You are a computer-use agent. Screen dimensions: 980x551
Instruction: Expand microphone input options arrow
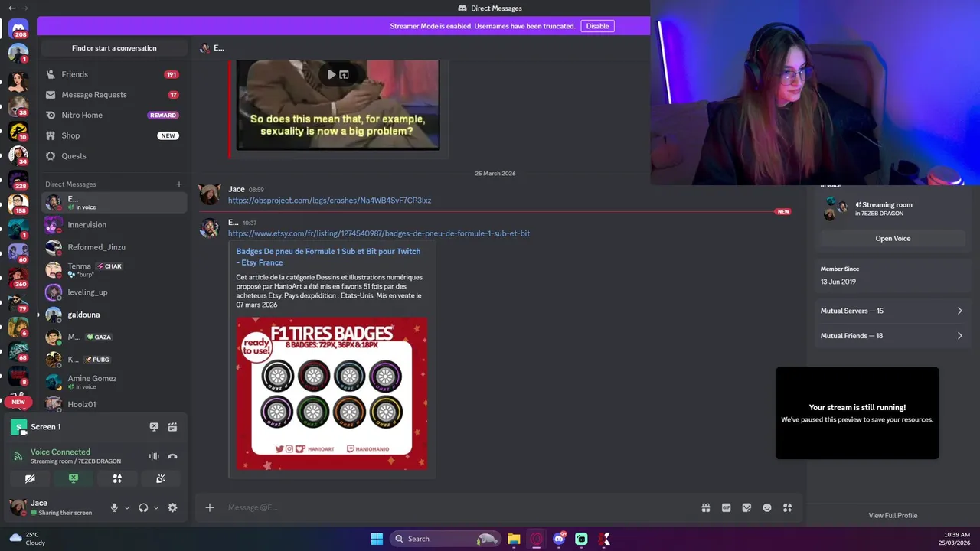[x=127, y=507]
